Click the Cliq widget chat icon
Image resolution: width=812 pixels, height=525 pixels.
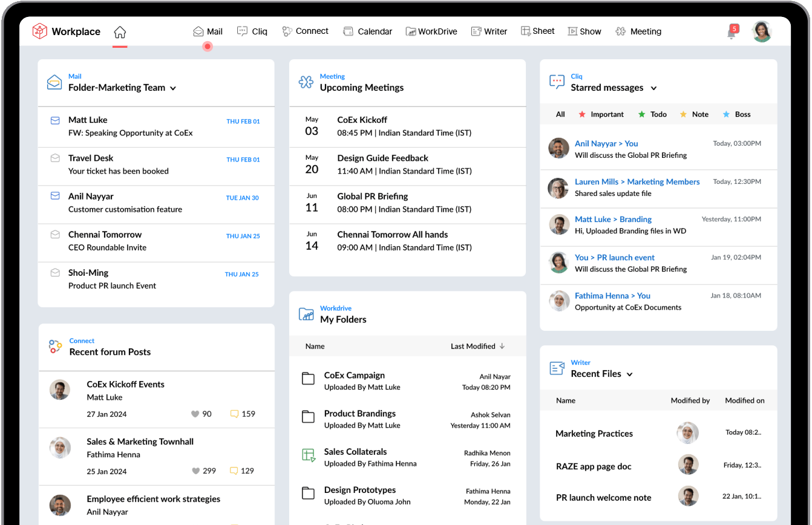click(557, 82)
